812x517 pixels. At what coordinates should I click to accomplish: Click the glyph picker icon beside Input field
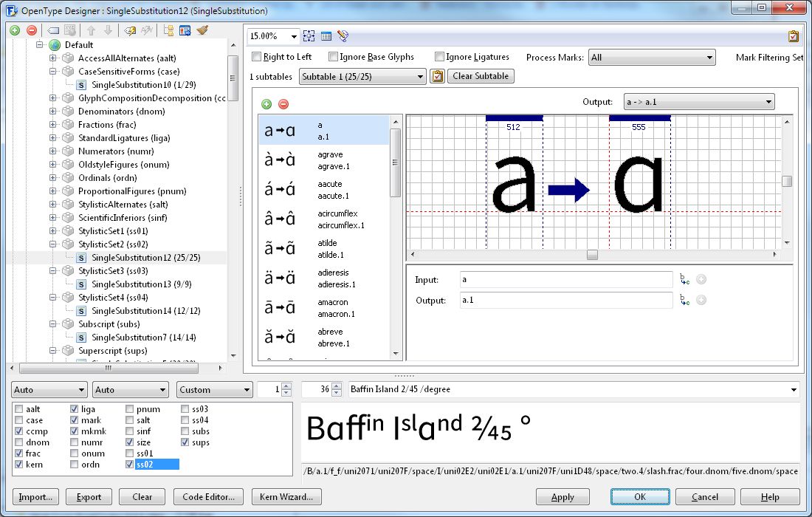[684, 279]
